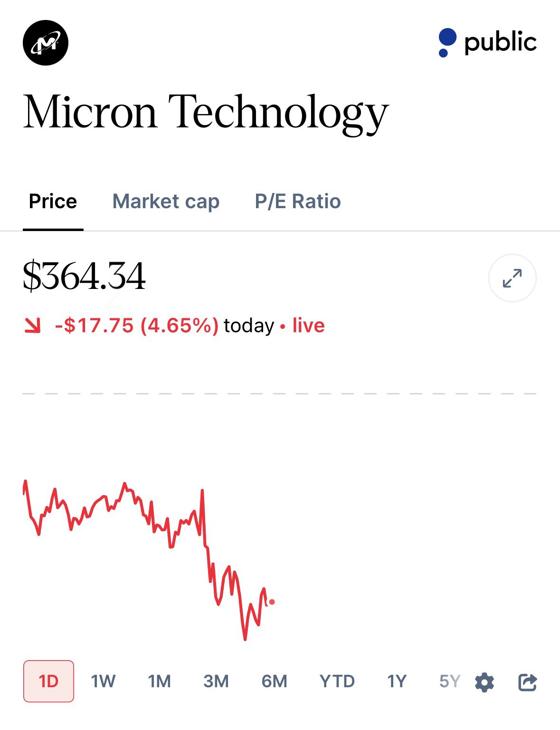
Task: Switch to the Price tab
Action: [x=53, y=202]
